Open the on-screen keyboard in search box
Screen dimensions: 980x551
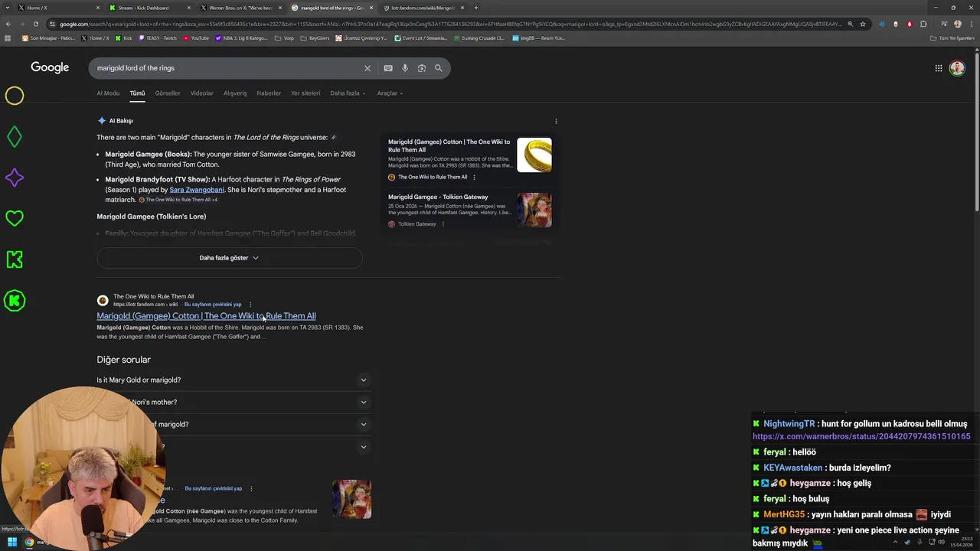coord(388,68)
